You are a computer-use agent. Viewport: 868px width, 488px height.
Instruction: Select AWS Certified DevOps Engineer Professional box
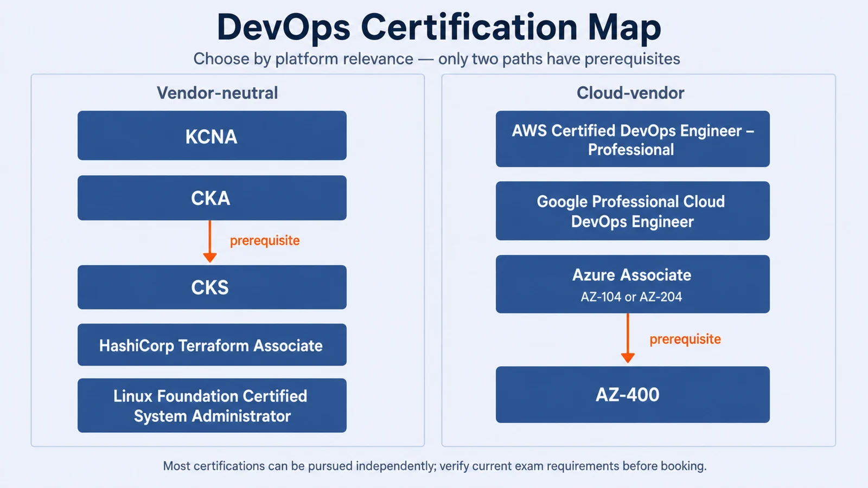(x=633, y=139)
